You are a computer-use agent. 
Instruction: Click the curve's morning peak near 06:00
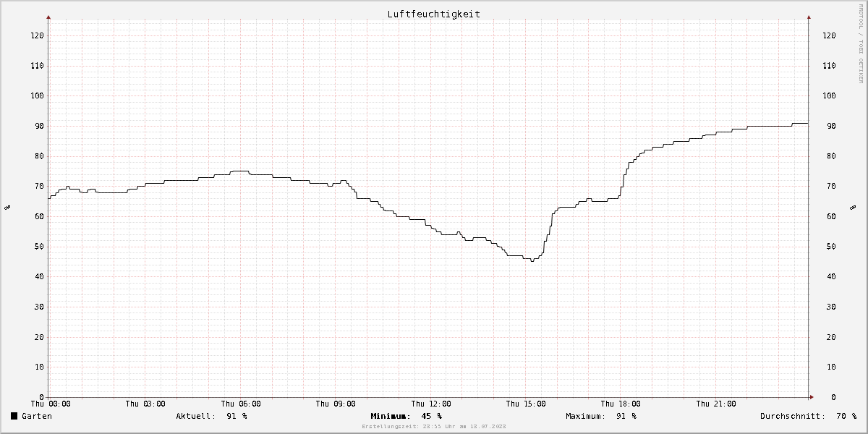(x=239, y=171)
